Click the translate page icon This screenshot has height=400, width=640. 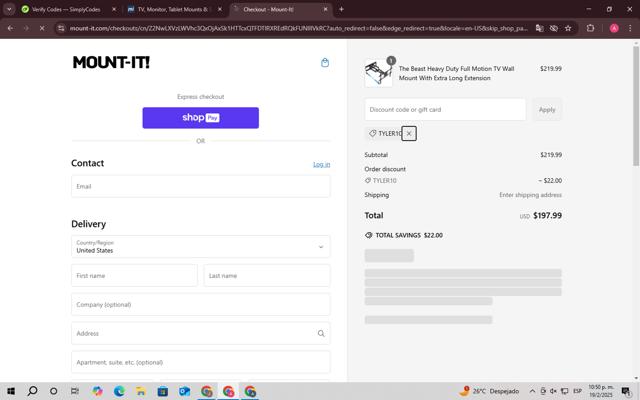539,28
